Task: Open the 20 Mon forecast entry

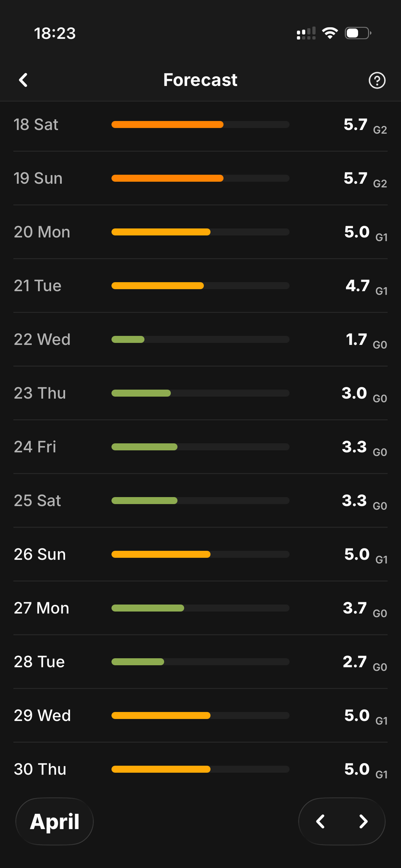Action: tap(200, 232)
